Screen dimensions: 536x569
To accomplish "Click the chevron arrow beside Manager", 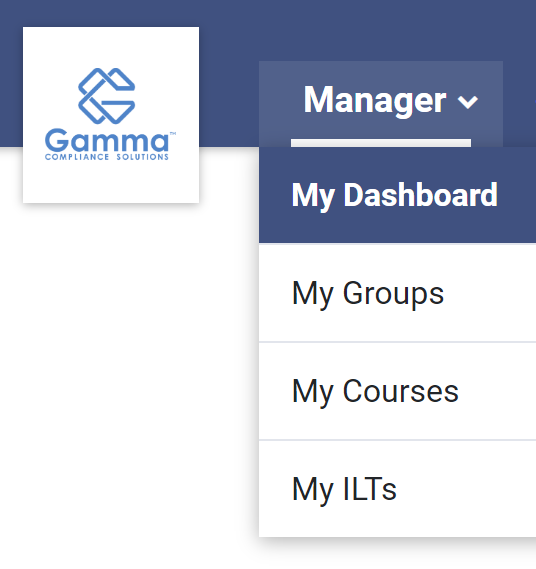I will click(x=468, y=102).
